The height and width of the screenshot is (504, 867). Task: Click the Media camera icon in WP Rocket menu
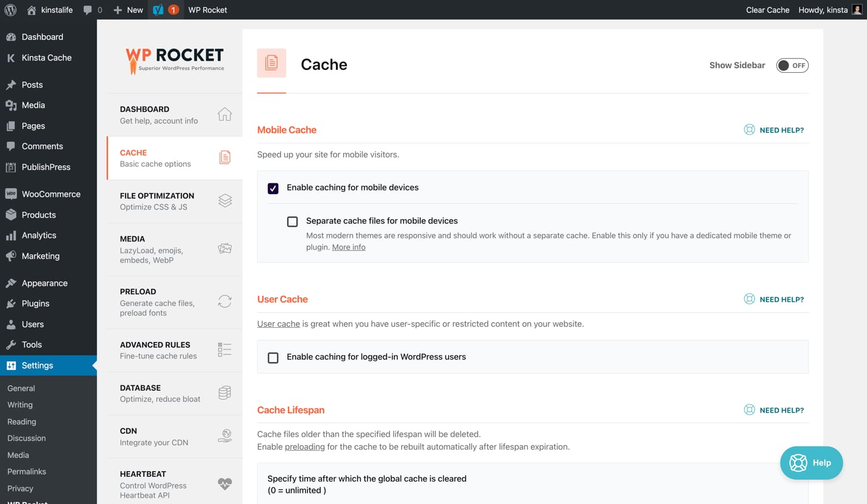click(x=225, y=249)
